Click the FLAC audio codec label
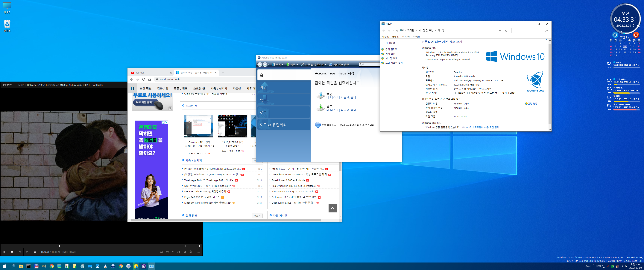Screen dimensions: 644x270 point(72,252)
